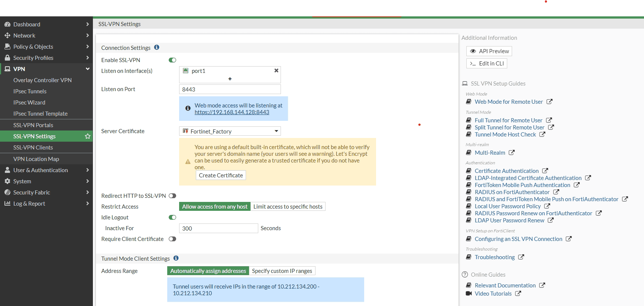Image resolution: width=644 pixels, height=306 pixels.
Task: Toggle Require Client Certificate switch
Action: pos(172,239)
